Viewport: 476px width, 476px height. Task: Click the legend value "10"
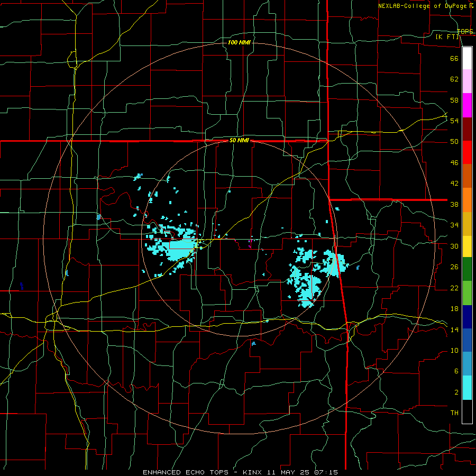click(454, 351)
